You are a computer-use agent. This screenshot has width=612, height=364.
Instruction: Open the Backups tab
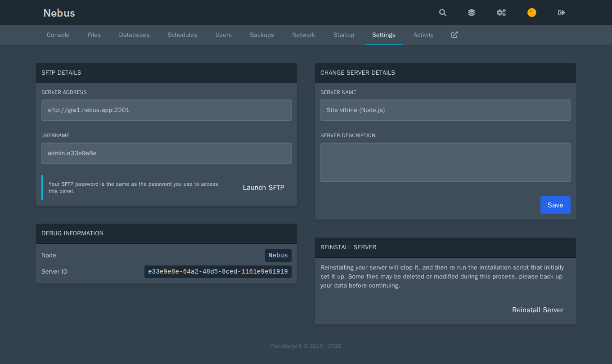pyautogui.click(x=262, y=35)
